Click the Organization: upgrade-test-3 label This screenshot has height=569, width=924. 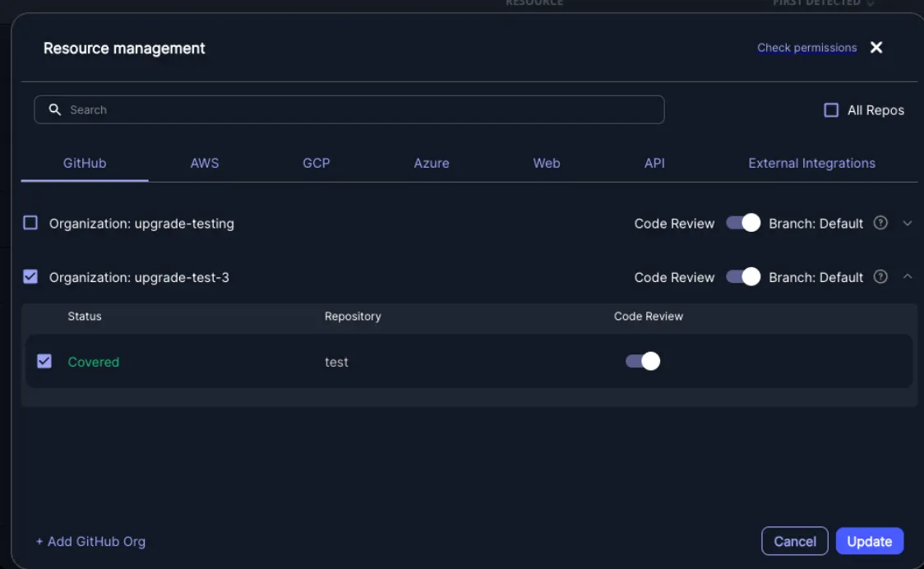139,277
